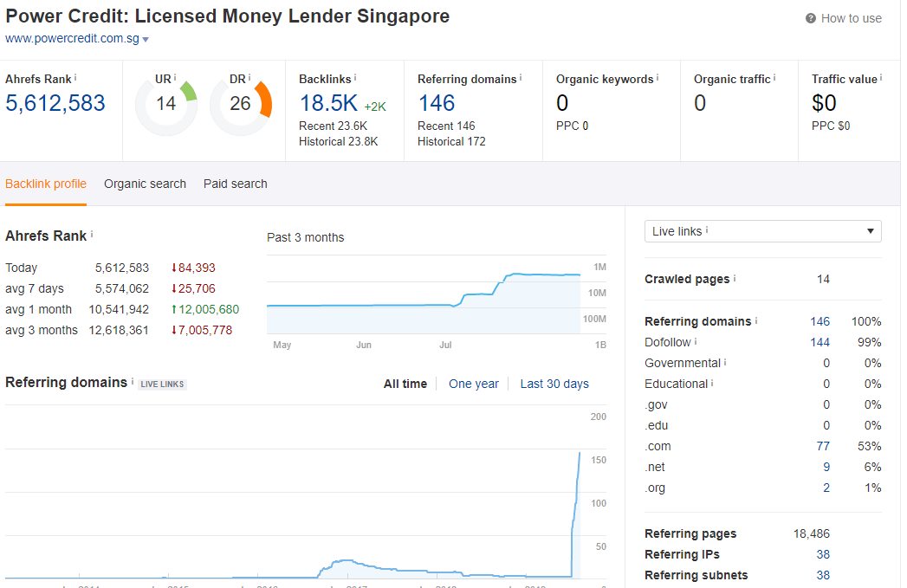Select All time range for referring domains
Screen dimensions: 907x588
[405, 384]
